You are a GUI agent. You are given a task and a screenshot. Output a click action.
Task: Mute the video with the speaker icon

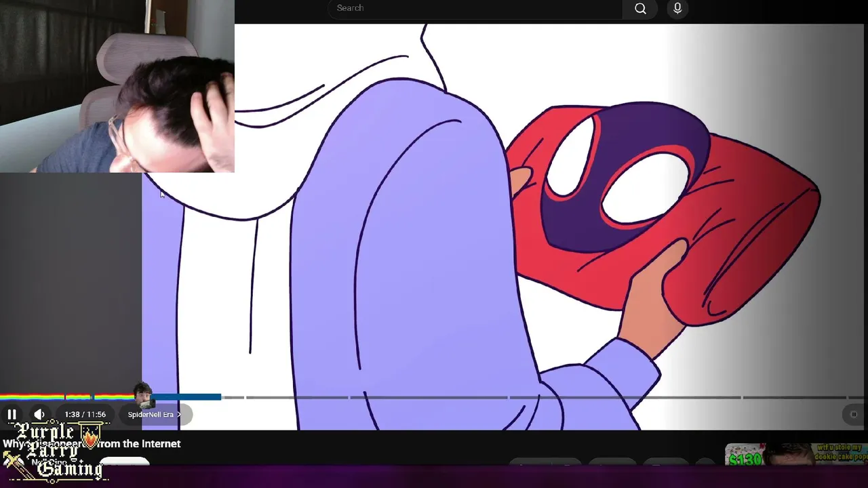click(39, 414)
